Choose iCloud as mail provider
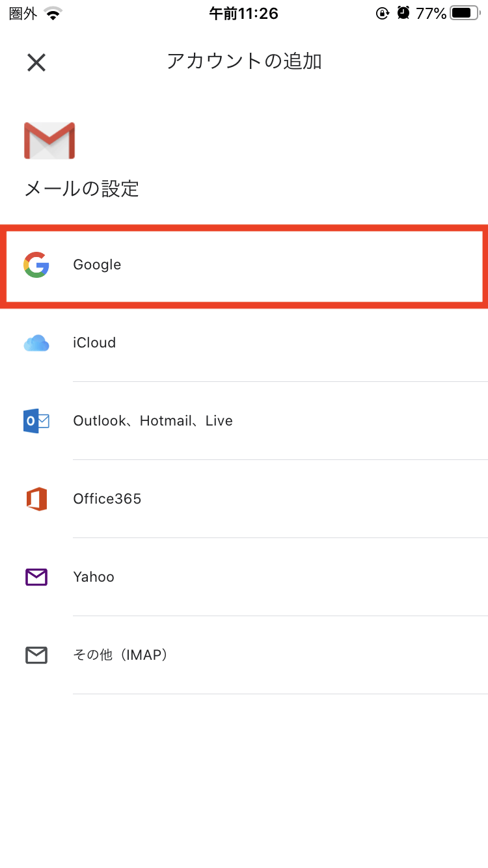This screenshot has height=868, width=488. (244, 343)
